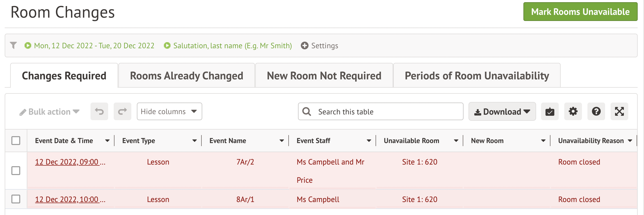The image size is (644, 215).
Task: Open the Event Type column sort arrow
Action: click(195, 141)
